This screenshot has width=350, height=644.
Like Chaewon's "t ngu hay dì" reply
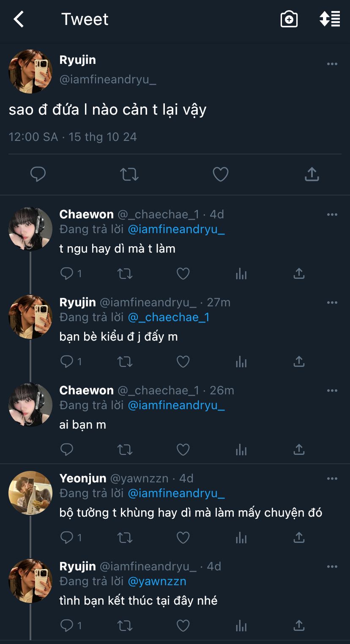click(183, 274)
